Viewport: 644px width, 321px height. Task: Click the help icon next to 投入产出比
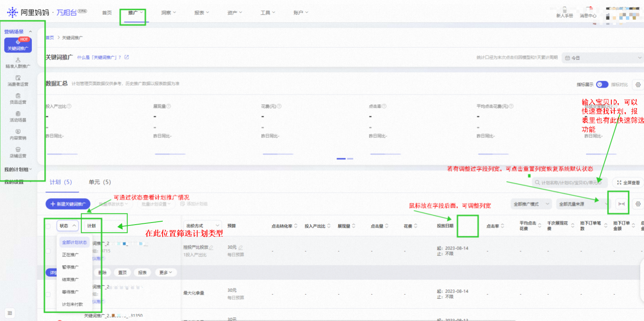click(69, 106)
